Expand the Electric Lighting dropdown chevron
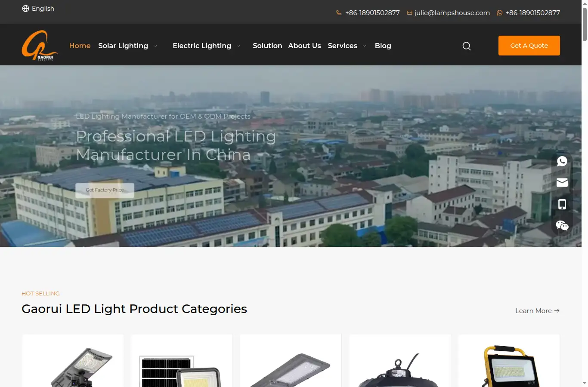Screen dimensions: 588x387 (238, 46)
